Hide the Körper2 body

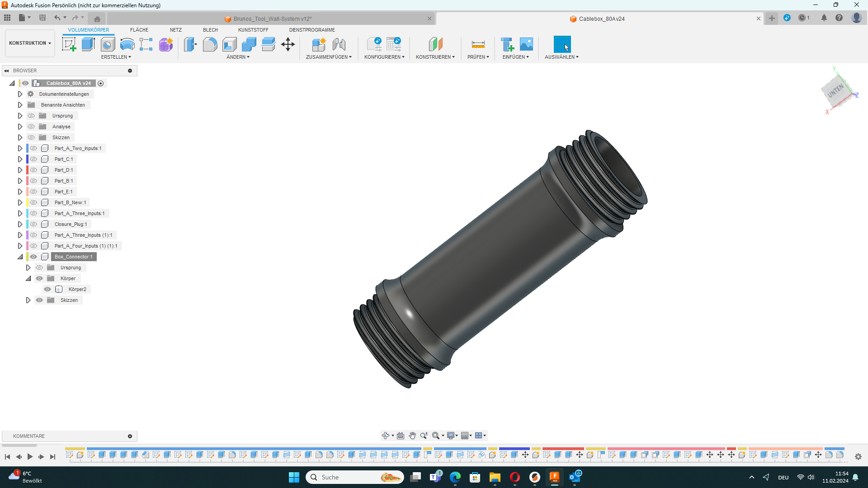(x=47, y=289)
